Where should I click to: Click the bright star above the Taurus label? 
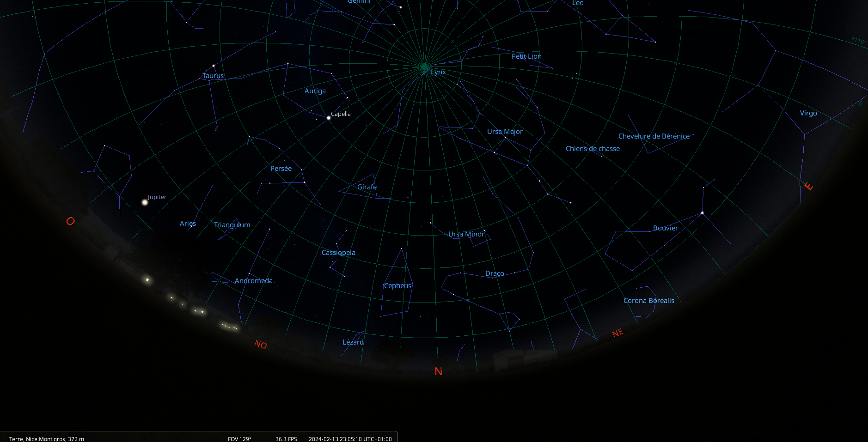214,66
